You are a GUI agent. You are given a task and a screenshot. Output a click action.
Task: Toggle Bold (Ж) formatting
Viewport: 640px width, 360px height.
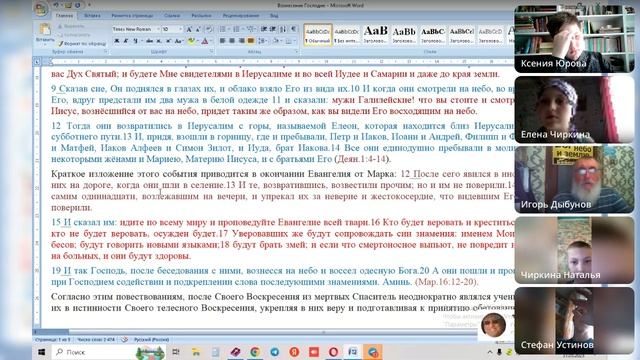coord(117,41)
